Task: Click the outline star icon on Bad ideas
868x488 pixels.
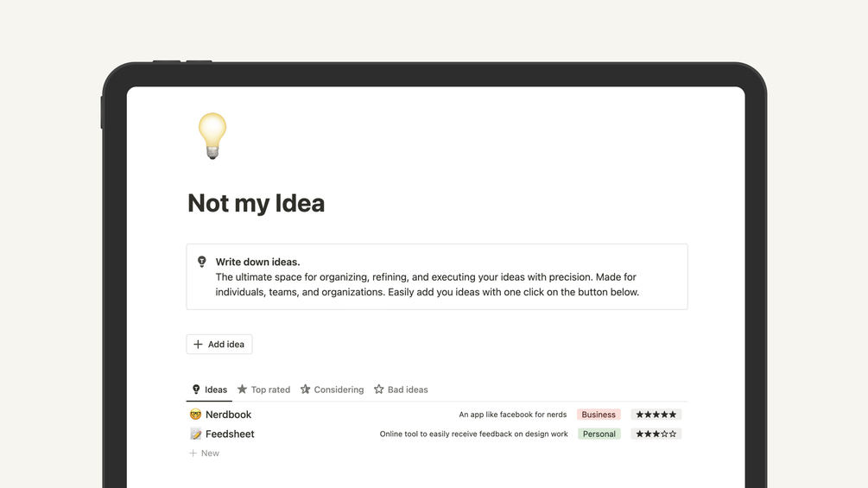Action: pyautogui.click(x=378, y=390)
